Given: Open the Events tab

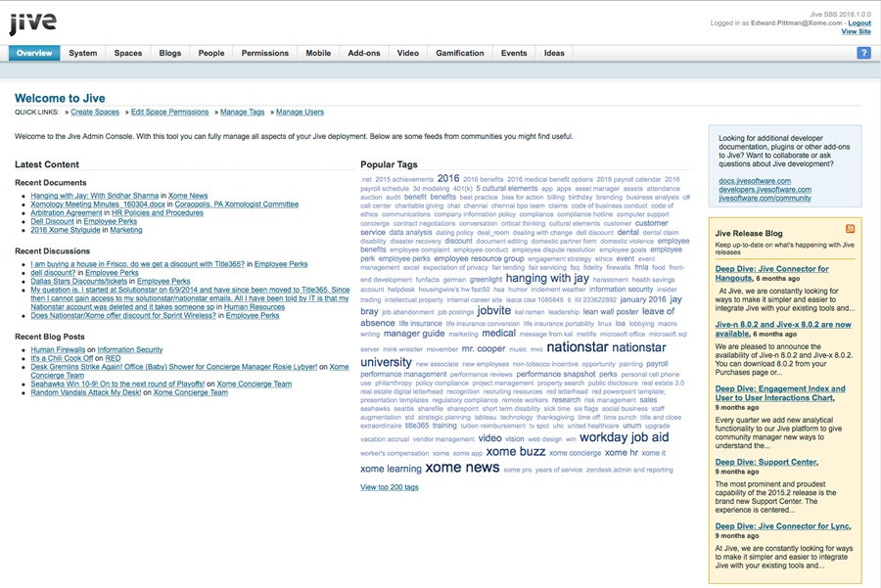Looking at the screenshot, I should point(514,53).
